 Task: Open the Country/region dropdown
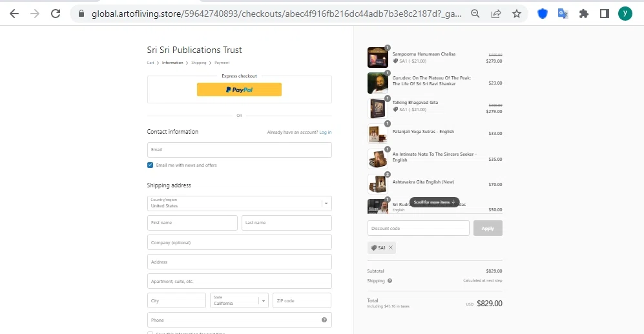[x=240, y=204]
